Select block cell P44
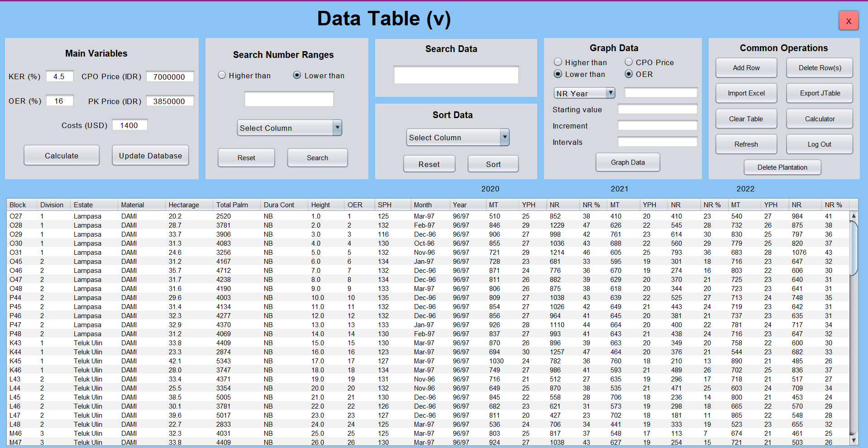Viewport: 868px width, 448px height. 22,297
